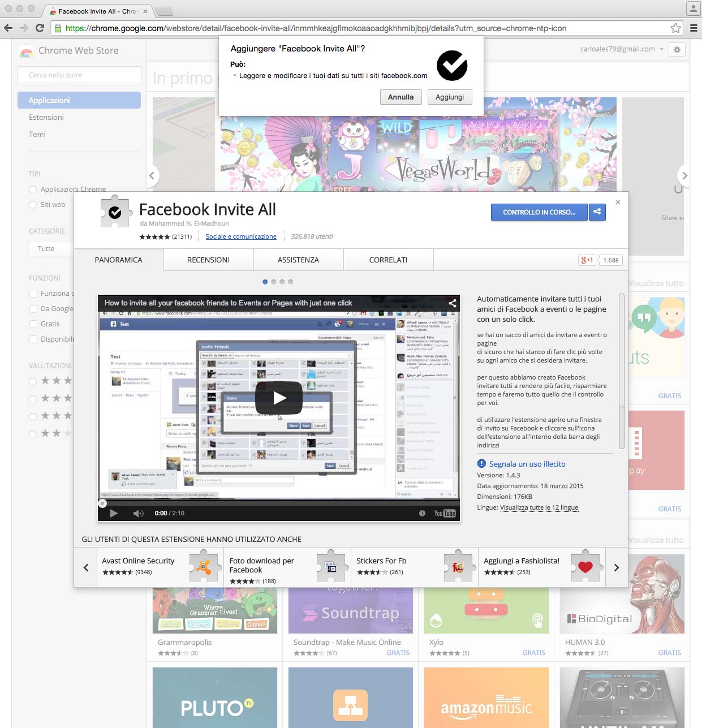Click the Chrome Web Store logo
702x728 pixels.
(26, 51)
